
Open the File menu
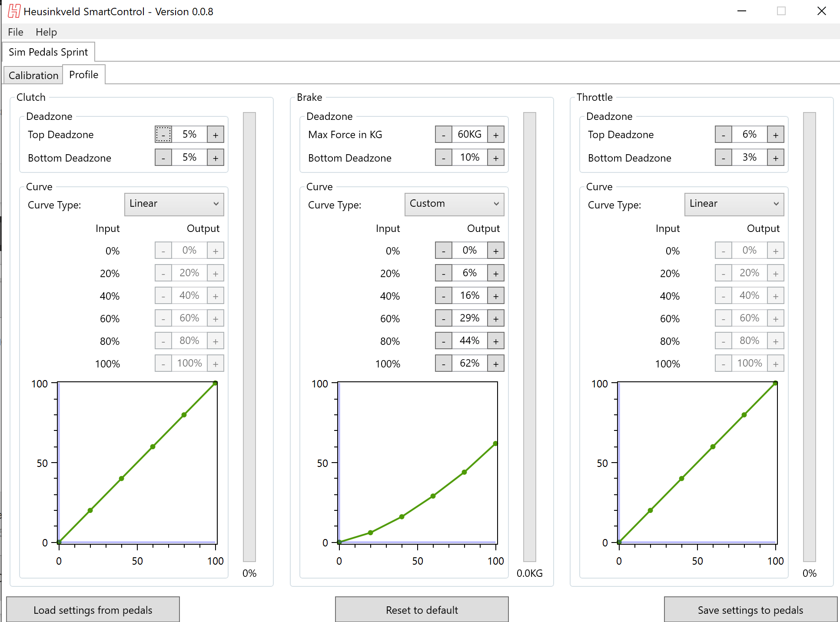[x=15, y=32]
